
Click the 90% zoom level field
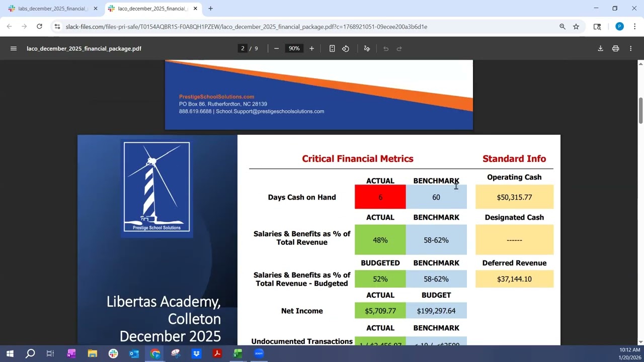[x=294, y=49]
